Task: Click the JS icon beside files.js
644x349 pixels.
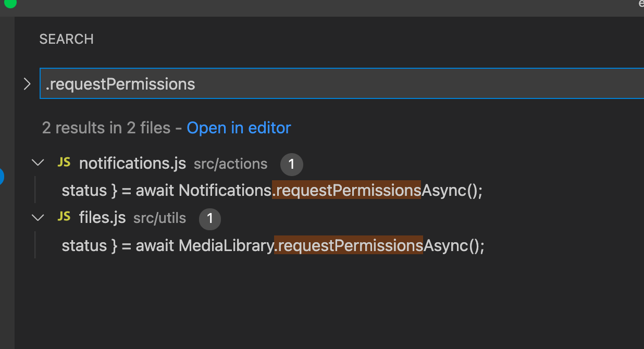Action: point(64,217)
